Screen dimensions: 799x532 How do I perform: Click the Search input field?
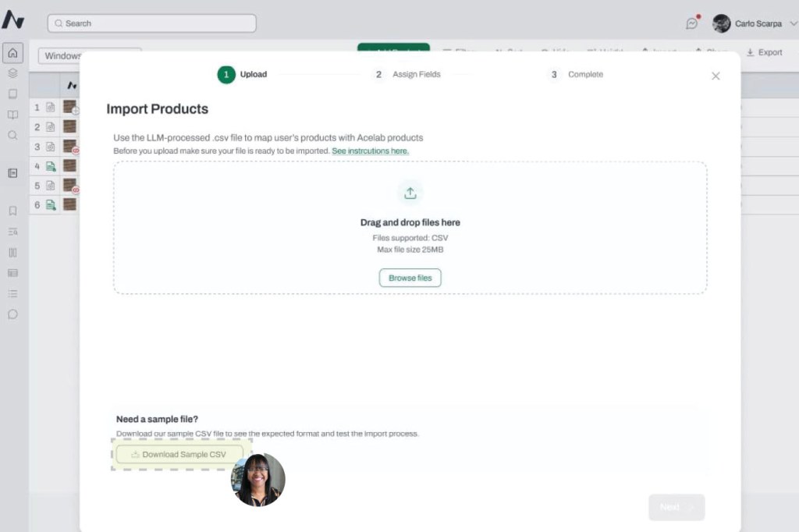152,23
